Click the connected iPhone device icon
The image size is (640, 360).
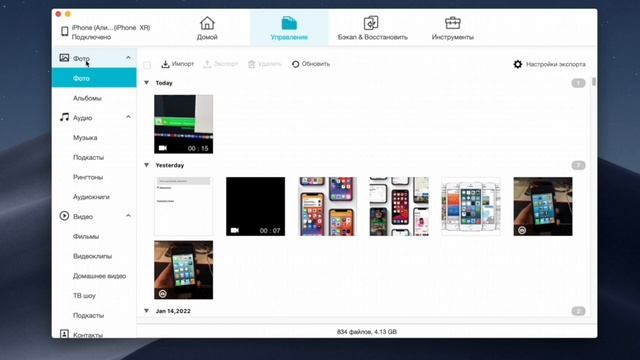(x=64, y=31)
